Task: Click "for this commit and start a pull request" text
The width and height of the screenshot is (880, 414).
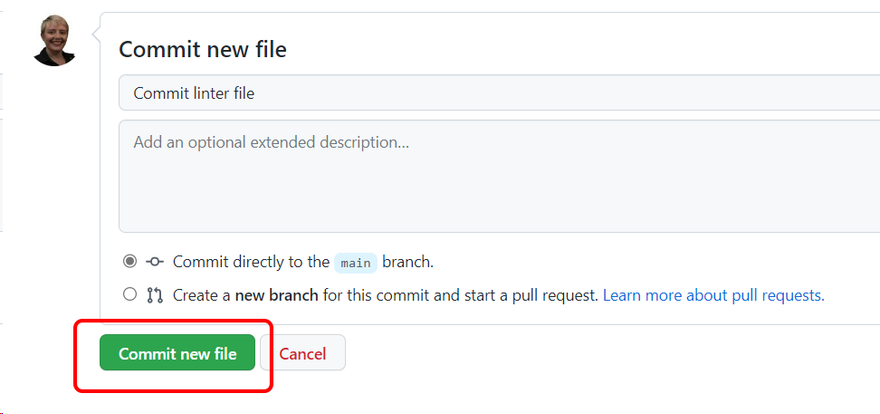Action: 460,295
